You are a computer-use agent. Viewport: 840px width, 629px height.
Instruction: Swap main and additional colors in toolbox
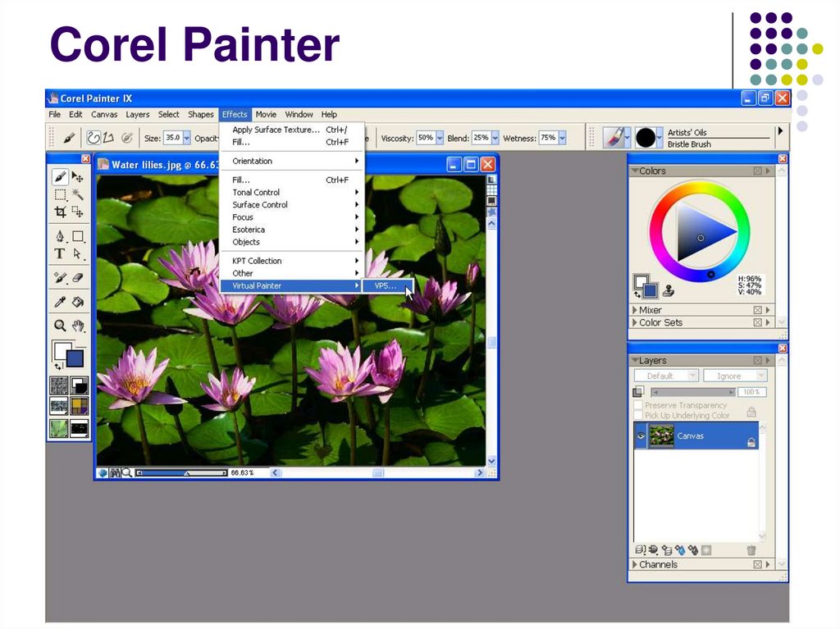[58, 367]
